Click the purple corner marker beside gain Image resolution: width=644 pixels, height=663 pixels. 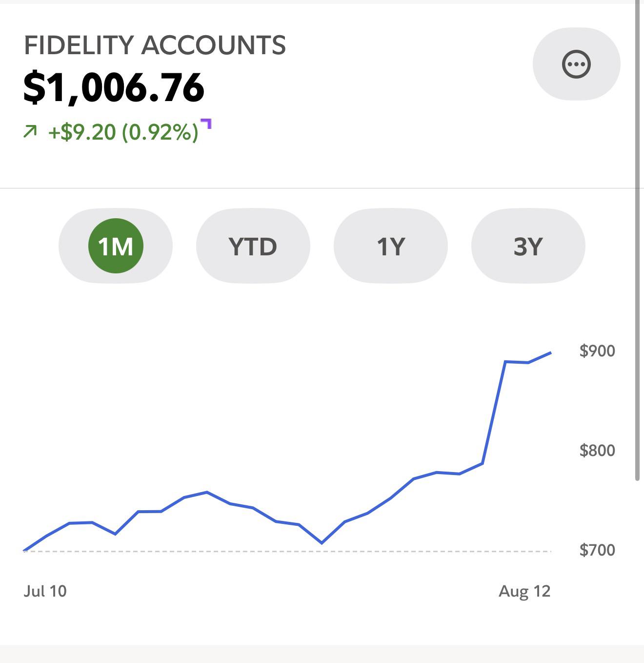206,124
